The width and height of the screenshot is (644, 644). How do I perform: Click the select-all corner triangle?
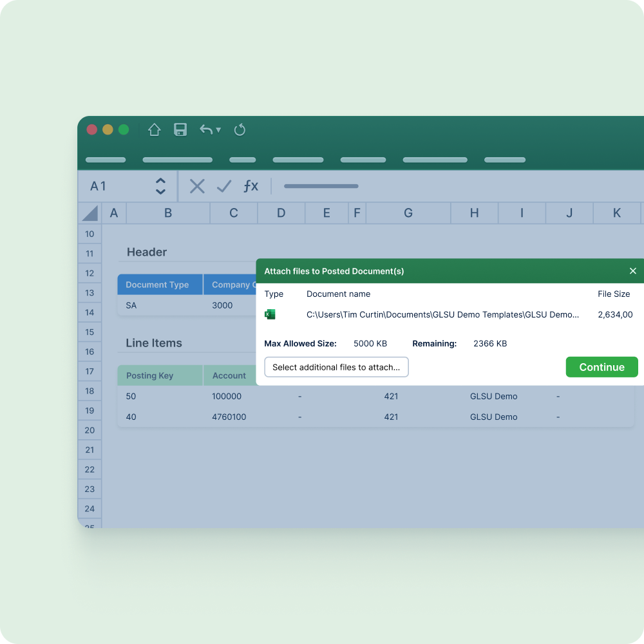(x=90, y=213)
